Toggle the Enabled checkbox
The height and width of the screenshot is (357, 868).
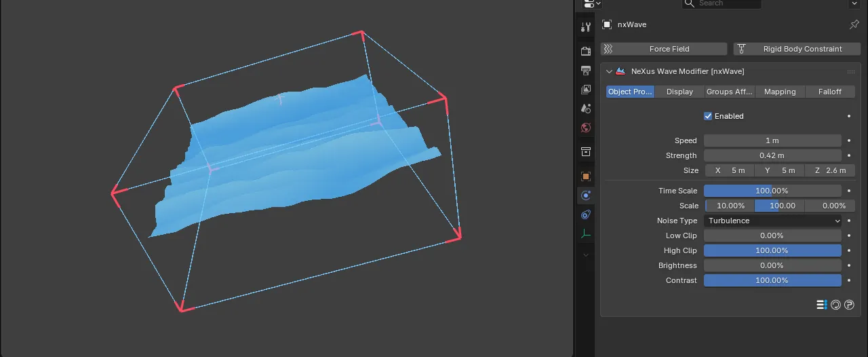coord(708,116)
